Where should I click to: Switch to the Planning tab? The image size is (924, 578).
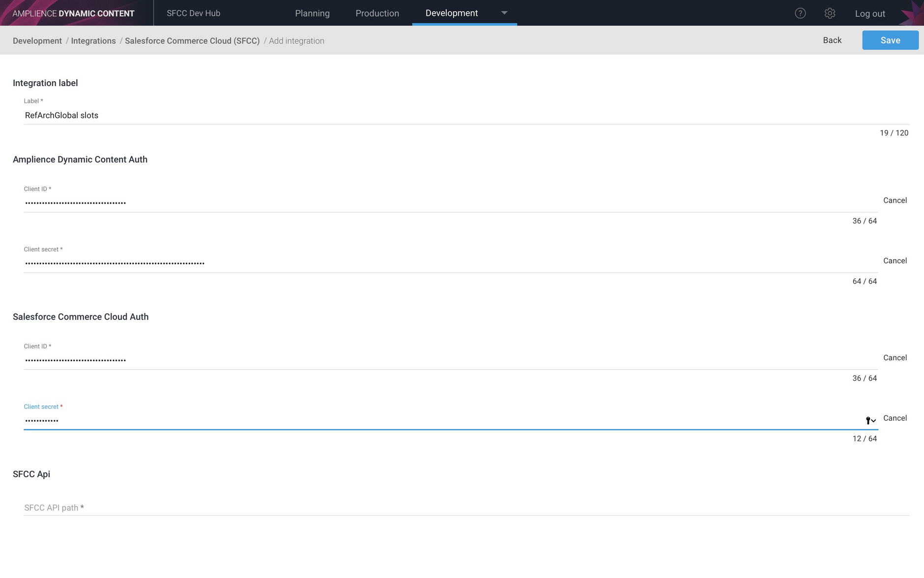[x=312, y=13]
